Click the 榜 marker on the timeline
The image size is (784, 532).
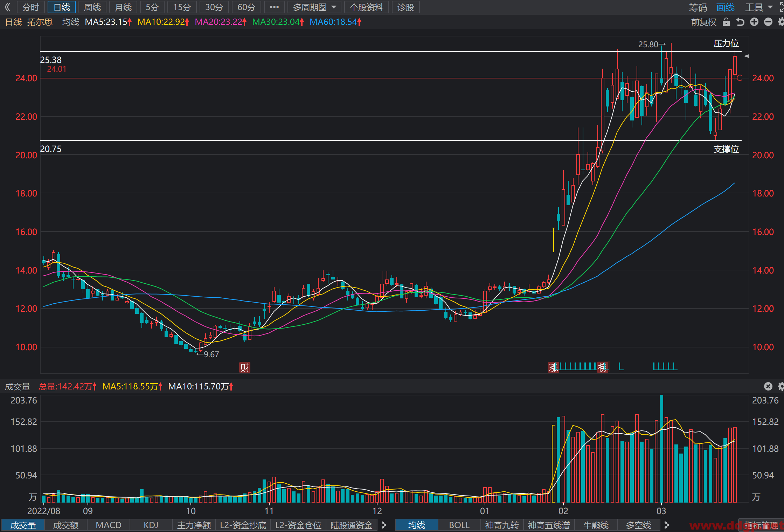[x=603, y=367]
